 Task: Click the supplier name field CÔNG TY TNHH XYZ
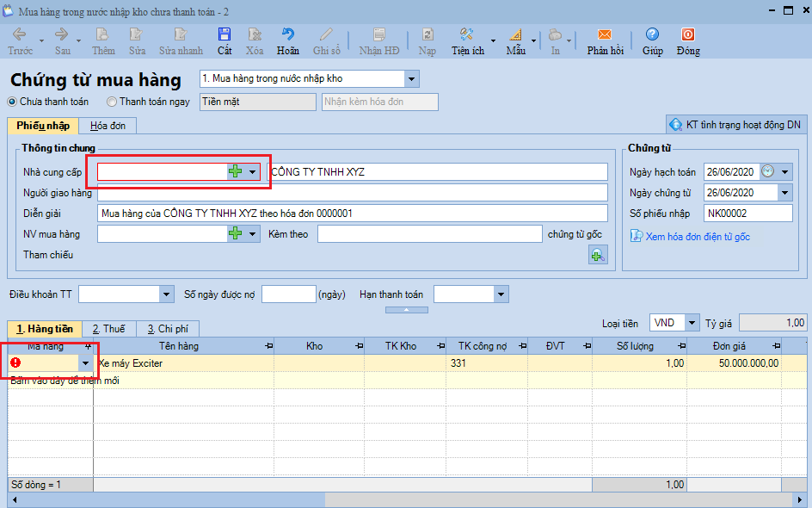click(x=438, y=171)
